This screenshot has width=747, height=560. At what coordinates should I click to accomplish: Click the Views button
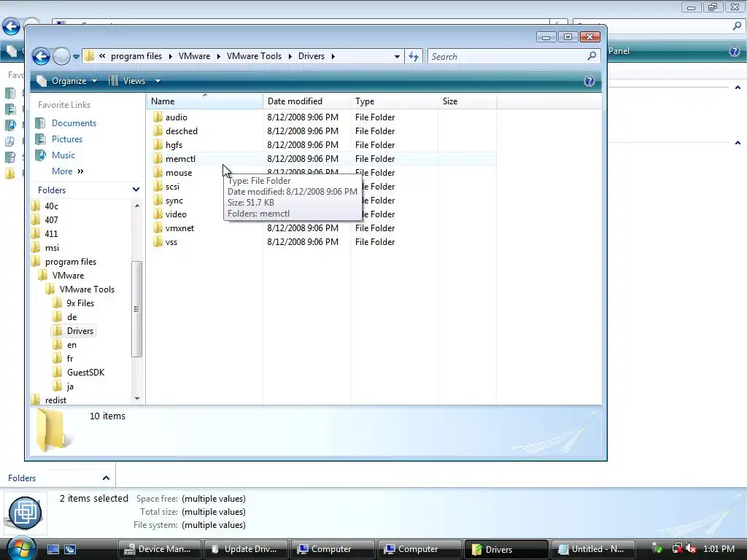[x=127, y=81]
